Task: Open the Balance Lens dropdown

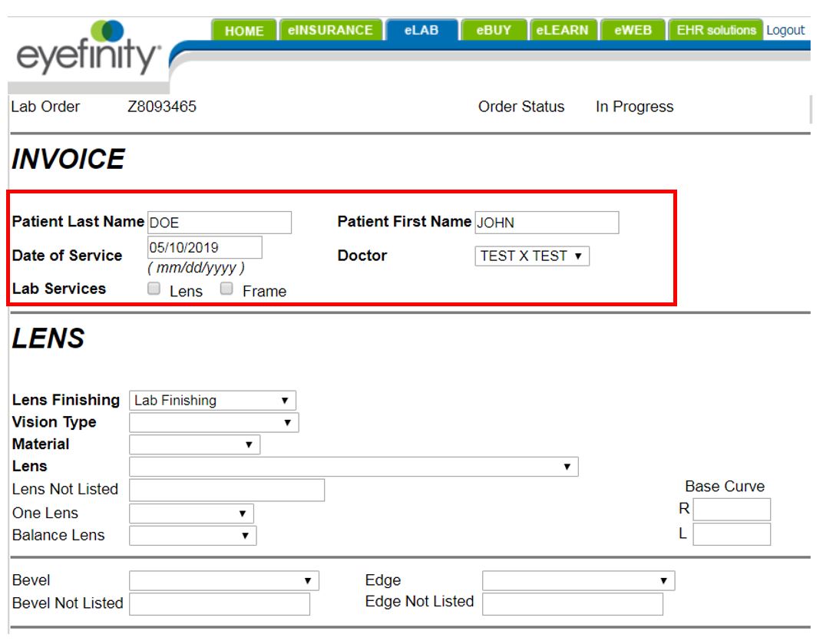Action: click(x=192, y=536)
